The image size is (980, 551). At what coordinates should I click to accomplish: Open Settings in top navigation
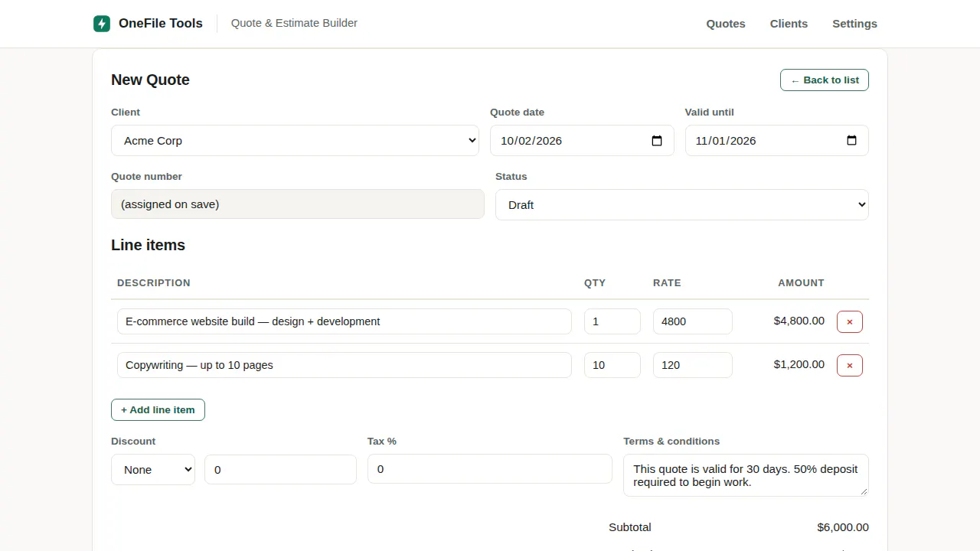(x=854, y=24)
